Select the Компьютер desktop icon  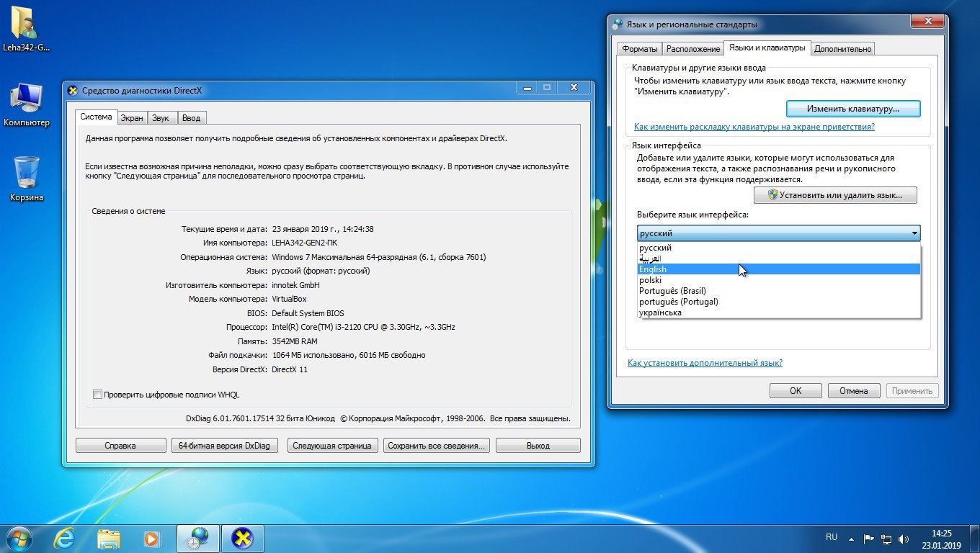(27, 105)
